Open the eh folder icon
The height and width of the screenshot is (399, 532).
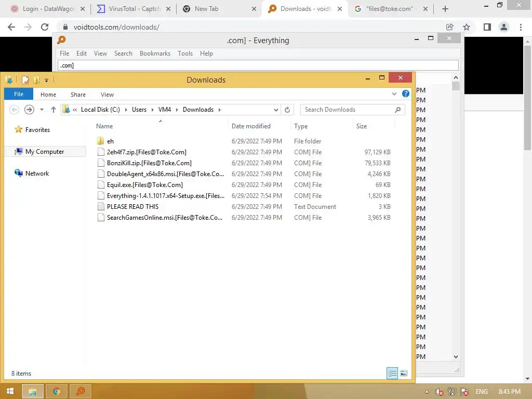point(100,141)
